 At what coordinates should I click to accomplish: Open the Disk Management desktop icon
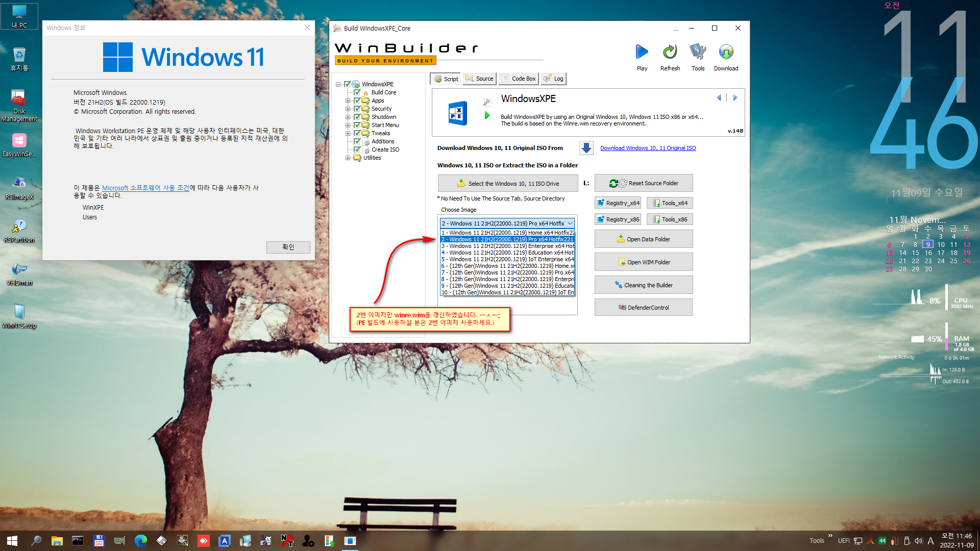[x=19, y=106]
